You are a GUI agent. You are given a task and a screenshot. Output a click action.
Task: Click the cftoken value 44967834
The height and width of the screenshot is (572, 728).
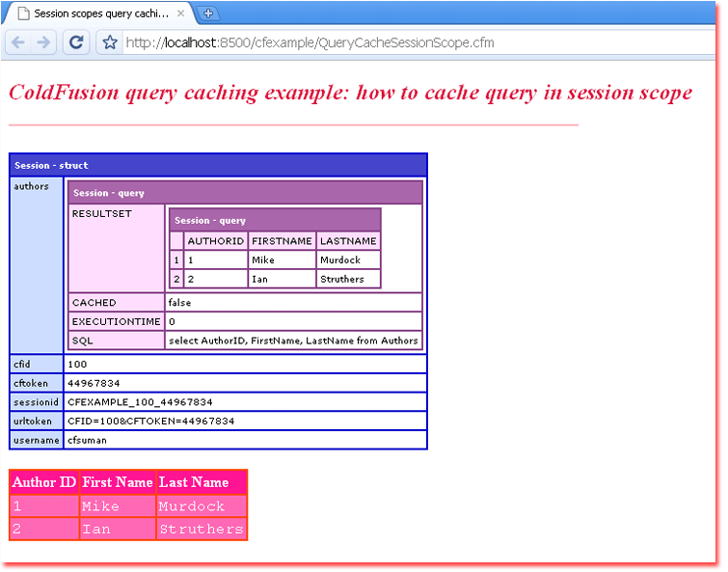click(x=94, y=383)
